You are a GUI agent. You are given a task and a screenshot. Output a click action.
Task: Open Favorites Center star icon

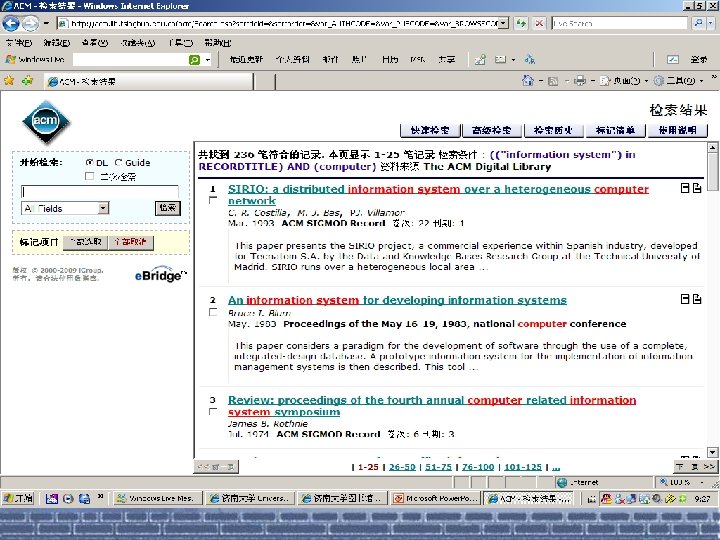pos(9,81)
